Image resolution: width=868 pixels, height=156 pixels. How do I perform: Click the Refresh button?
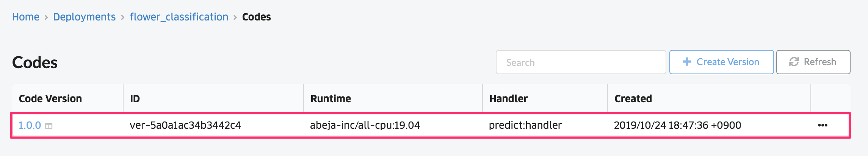click(x=813, y=62)
